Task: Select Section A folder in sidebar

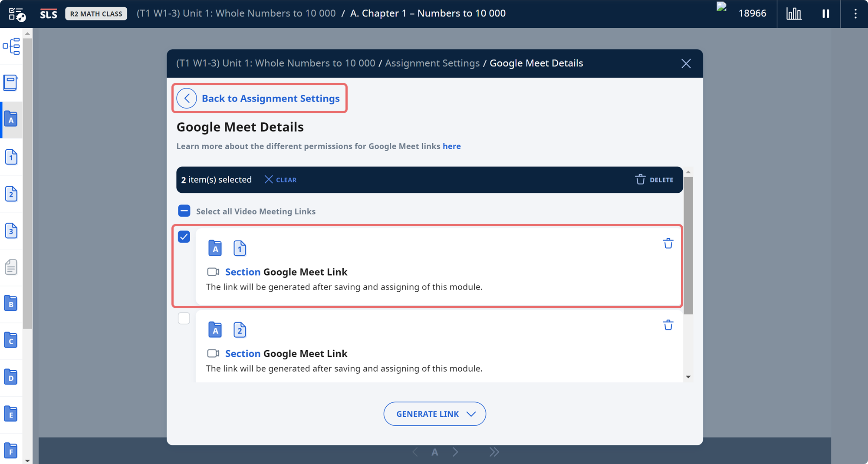Action: (x=11, y=119)
